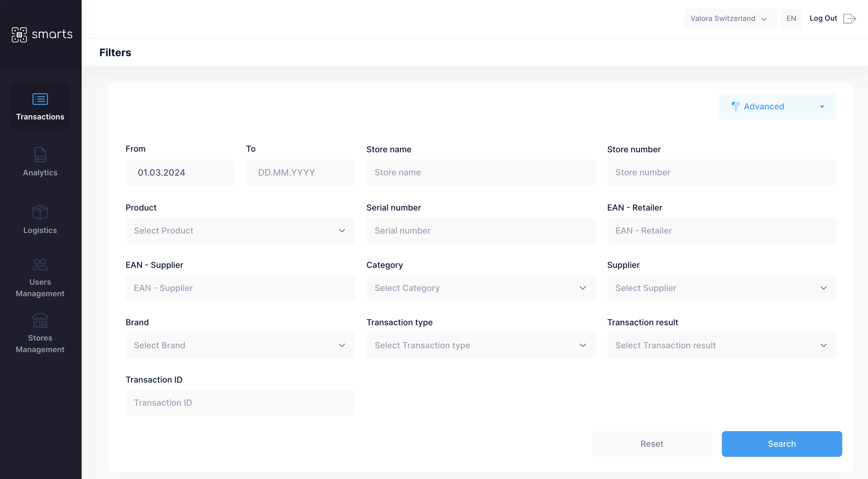Click the Brand field label

[137, 322]
